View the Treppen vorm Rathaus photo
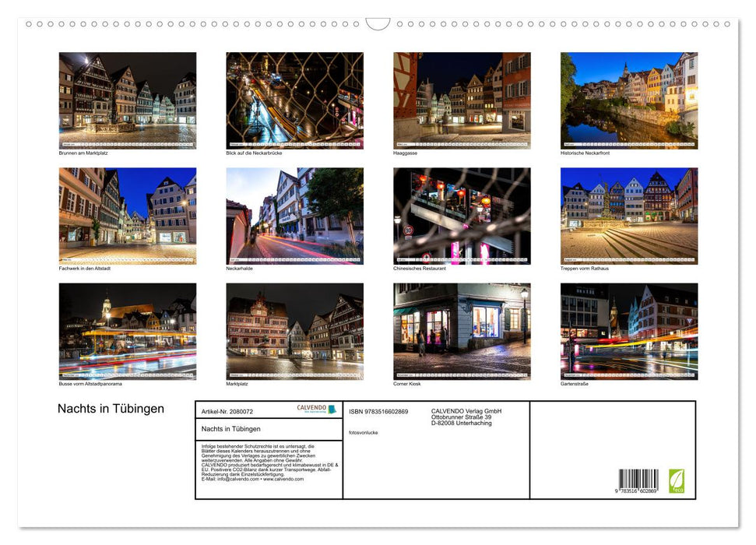 629,216
